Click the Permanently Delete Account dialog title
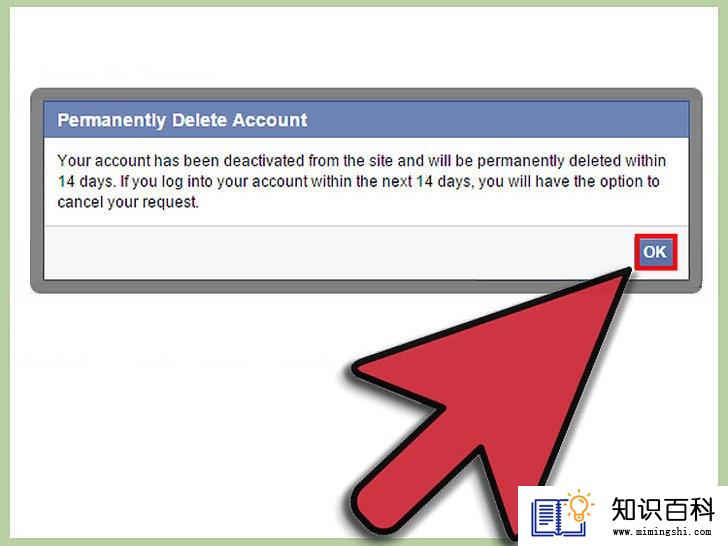Screen dimensions: 728x546 coord(182,120)
